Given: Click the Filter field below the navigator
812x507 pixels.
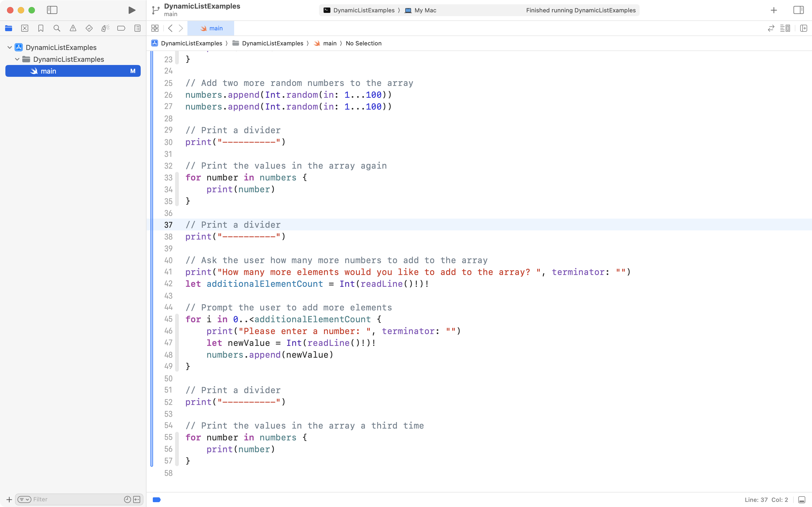Looking at the screenshot, I should [67, 499].
